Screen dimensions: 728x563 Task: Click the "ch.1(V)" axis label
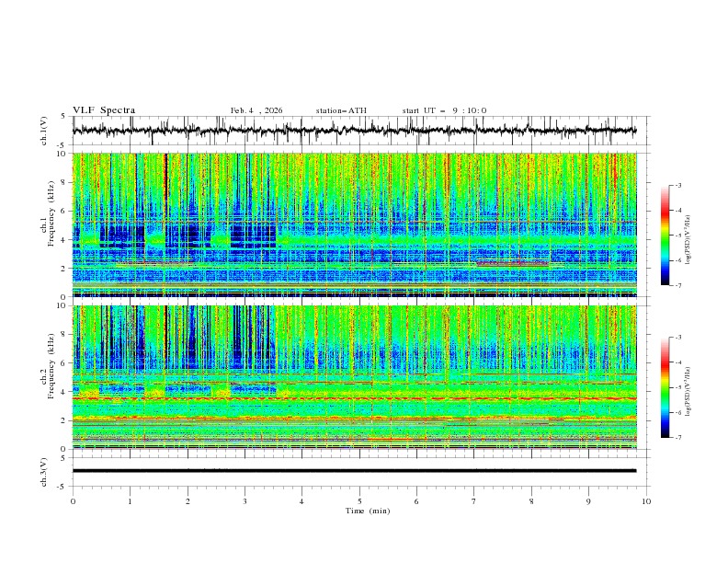pos(44,131)
